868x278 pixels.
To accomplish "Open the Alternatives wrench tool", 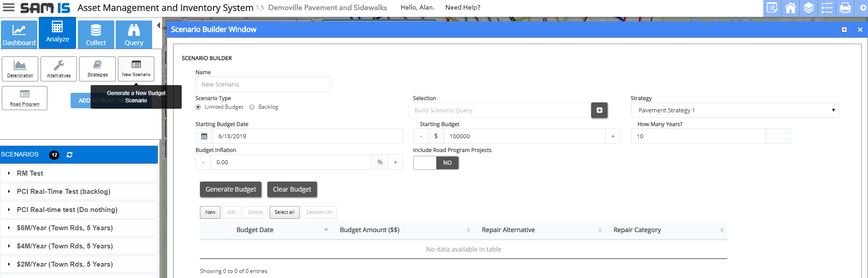I will pyautogui.click(x=59, y=69).
